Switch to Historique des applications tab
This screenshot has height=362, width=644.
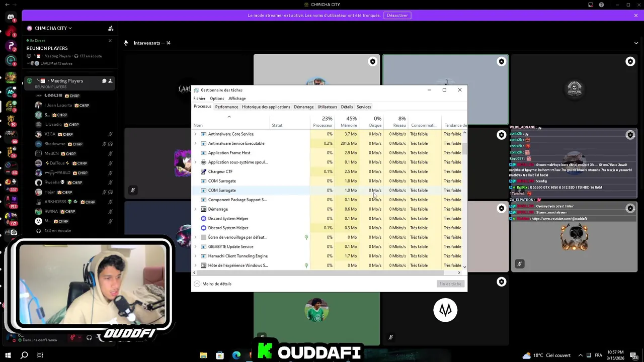click(266, 107)
